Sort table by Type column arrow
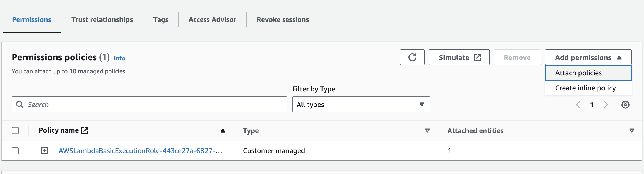This screenshot has height=174, width=644. point(427,131)
